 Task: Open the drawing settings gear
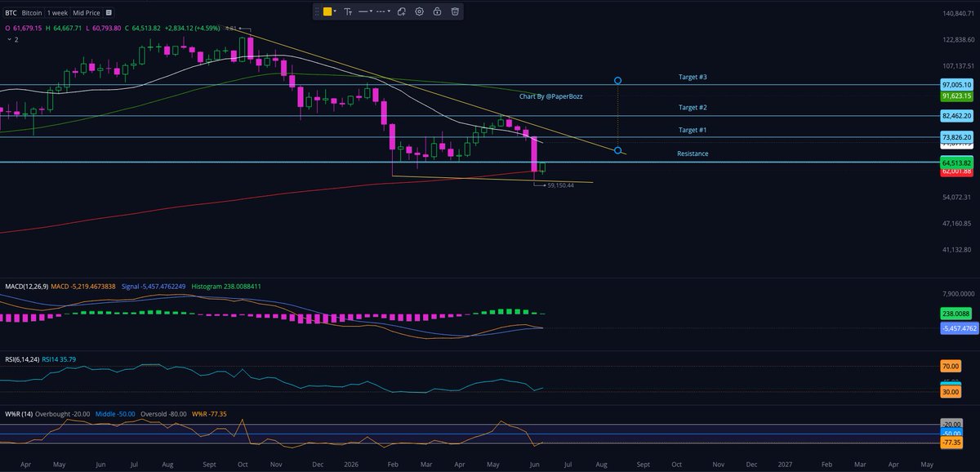pyautogui.click(x=419, y=11)
